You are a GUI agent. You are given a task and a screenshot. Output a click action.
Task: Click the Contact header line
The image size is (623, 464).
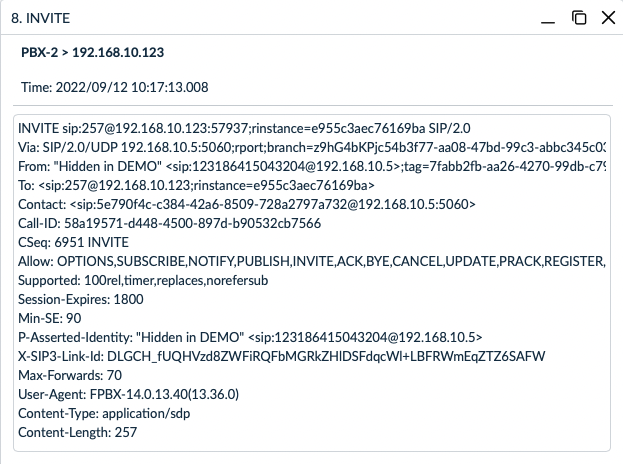pyautogui.click(x=247, y=204)
